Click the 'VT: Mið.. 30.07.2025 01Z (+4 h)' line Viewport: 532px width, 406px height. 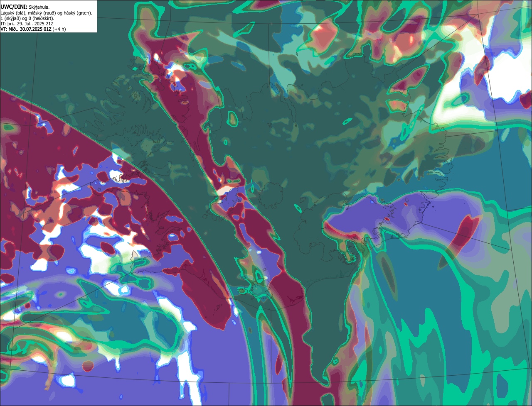(33, 29)
